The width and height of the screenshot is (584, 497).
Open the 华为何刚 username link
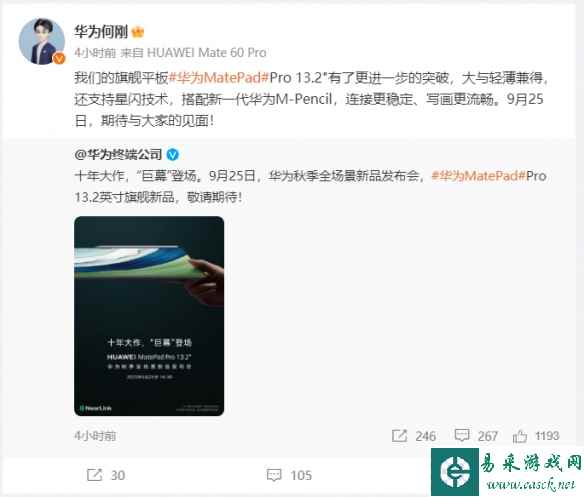[101, 32]
